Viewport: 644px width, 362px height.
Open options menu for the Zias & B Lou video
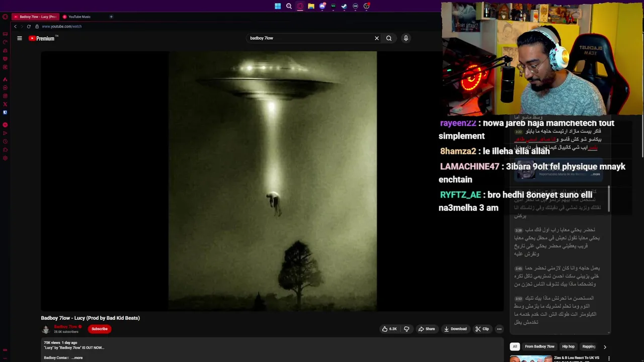pyautogui.click(x=609, y=358)
